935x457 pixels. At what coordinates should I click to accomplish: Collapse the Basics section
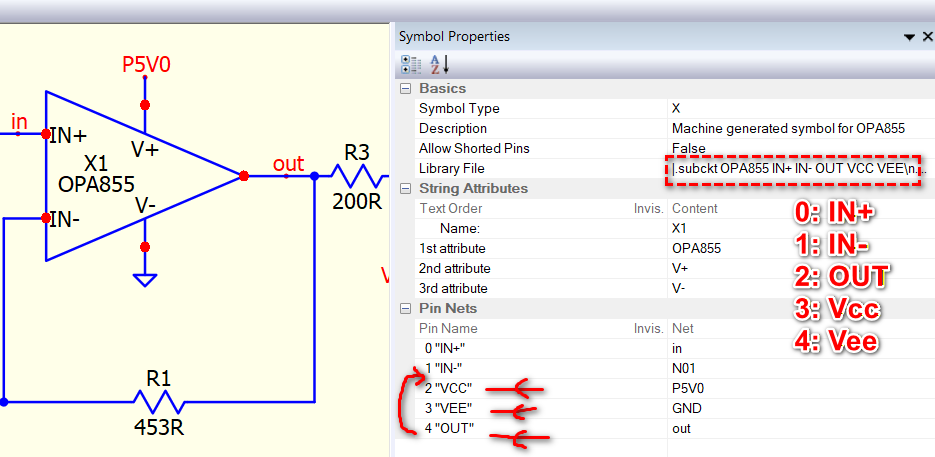[x=405, y=89]
